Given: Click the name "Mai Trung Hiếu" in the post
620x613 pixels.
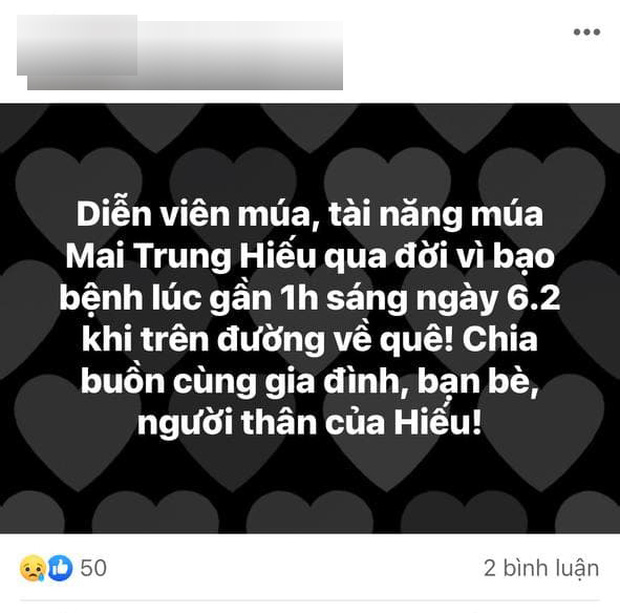Looking at the screenshot, I should pos(191,257).
